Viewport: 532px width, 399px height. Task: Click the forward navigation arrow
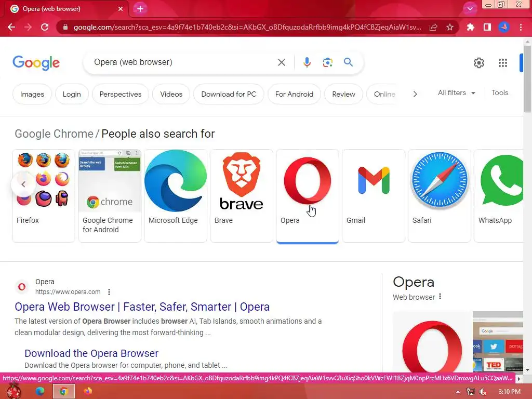(x=28, y=27)
